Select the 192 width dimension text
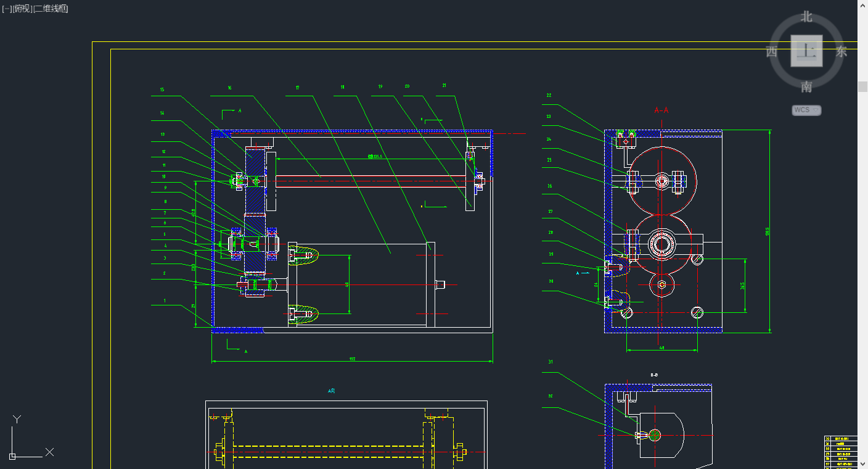This screenshot has height=469, width=868. pyautogui.click(x=352, y=359)
